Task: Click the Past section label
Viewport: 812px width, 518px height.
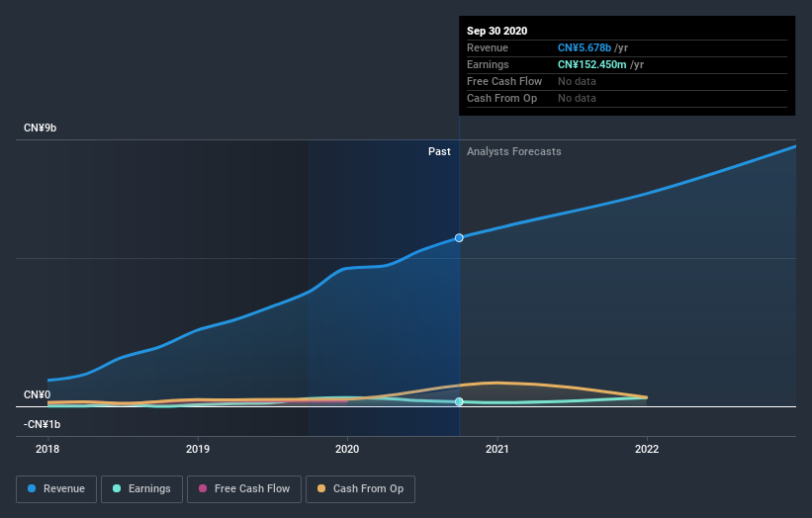Action: (x=439, y=151)
